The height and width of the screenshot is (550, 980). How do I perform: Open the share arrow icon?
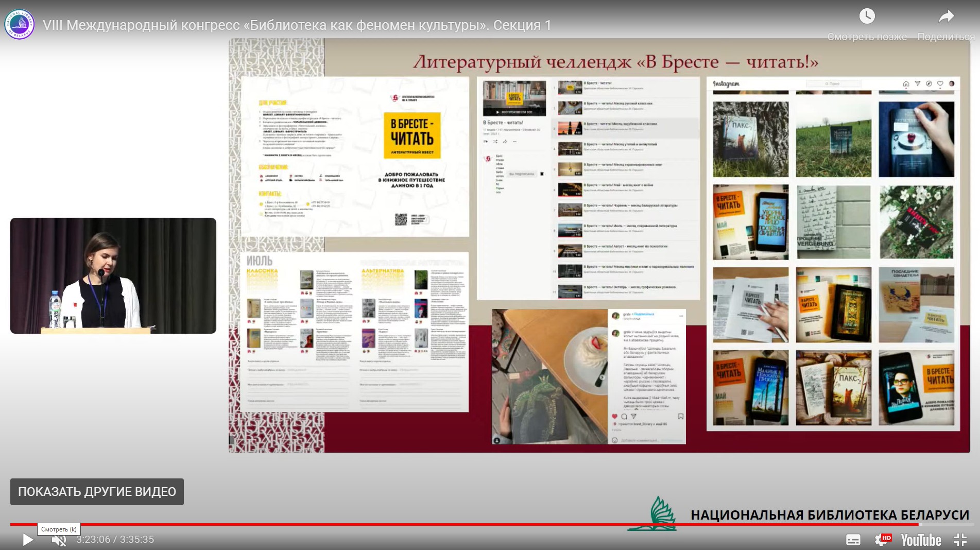[946, 16]
